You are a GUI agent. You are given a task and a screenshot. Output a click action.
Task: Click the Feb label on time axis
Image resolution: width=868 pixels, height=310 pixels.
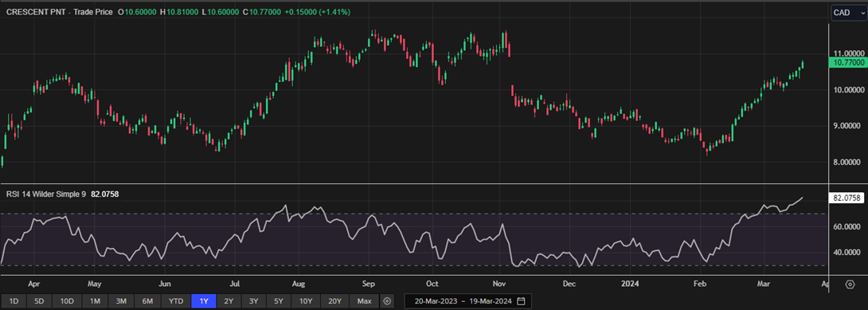point(700,284)
